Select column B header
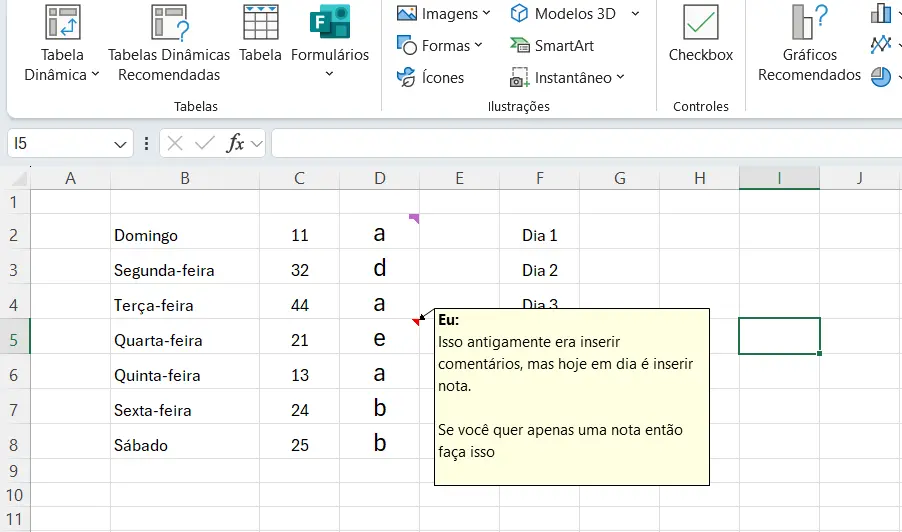The image size is (902, 532). click(x=185, y=178)
